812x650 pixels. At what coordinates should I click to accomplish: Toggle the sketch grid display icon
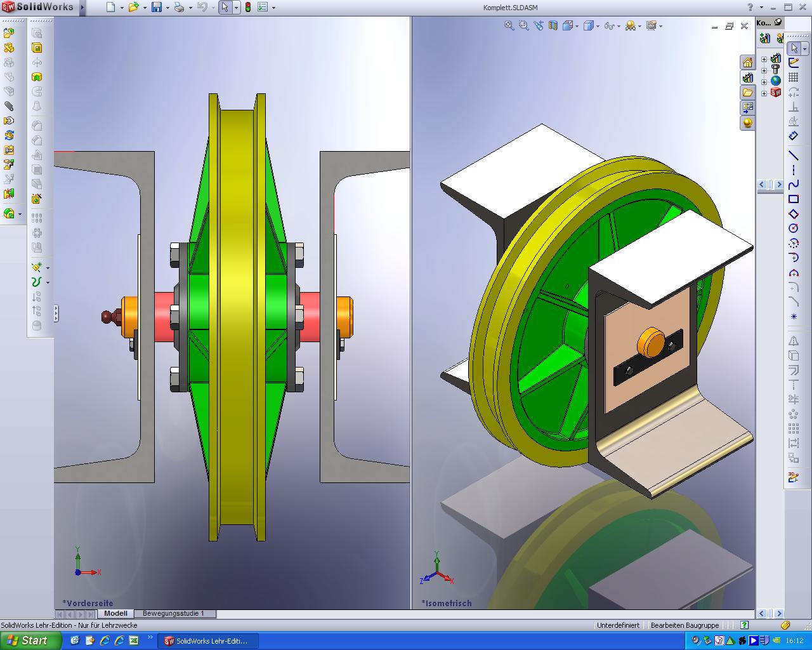tap(793, 77)
